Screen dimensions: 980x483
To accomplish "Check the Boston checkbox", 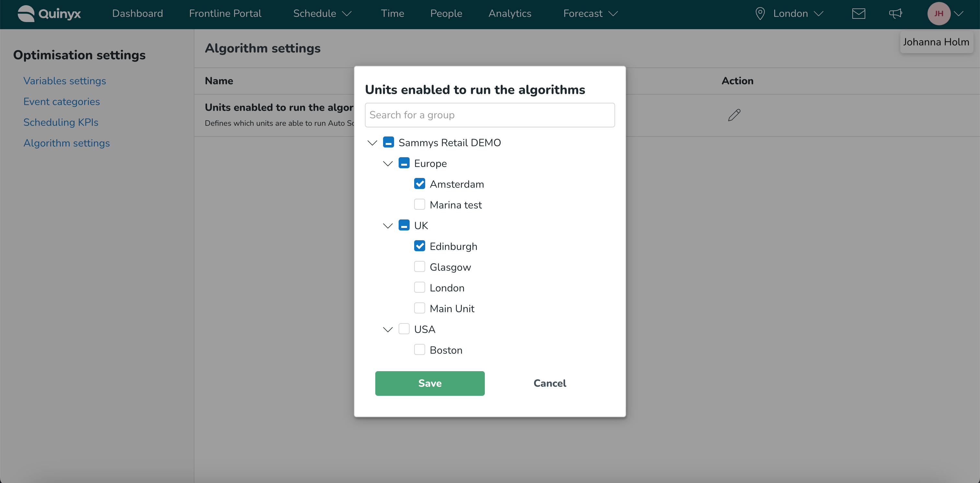I will (419, 350).
